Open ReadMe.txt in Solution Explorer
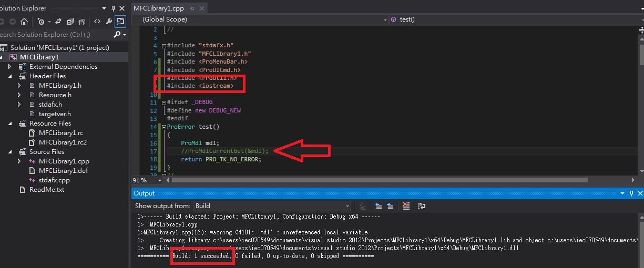The height and width of the screenshot is (268, 644). (x=46, y=190)
